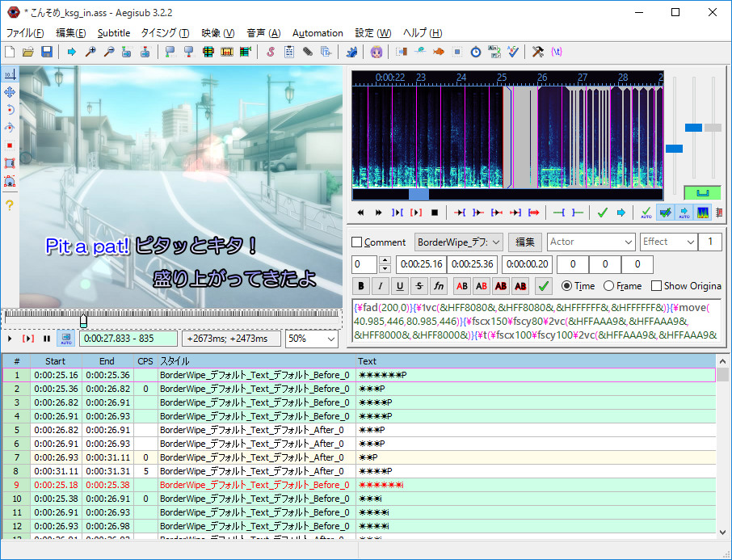Commit audio changes green checkmark
Screen dimensions: 732x560
(602, 213)
